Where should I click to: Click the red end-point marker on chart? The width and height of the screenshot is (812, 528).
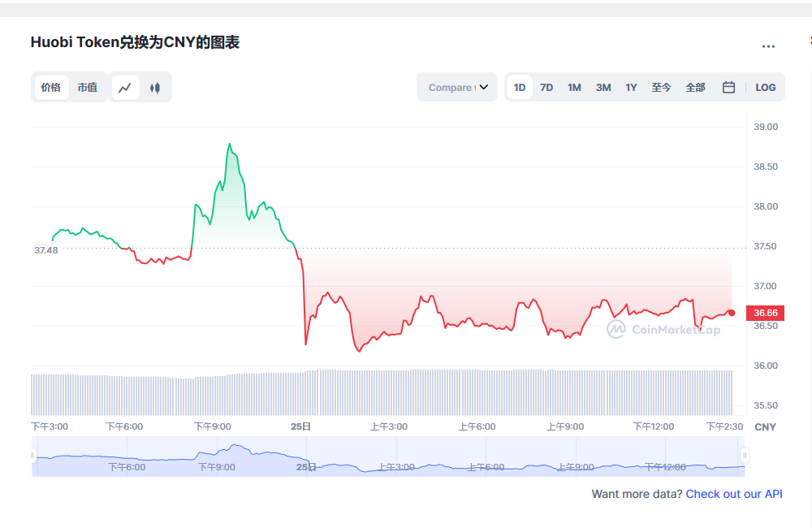[x=732, y=313]
